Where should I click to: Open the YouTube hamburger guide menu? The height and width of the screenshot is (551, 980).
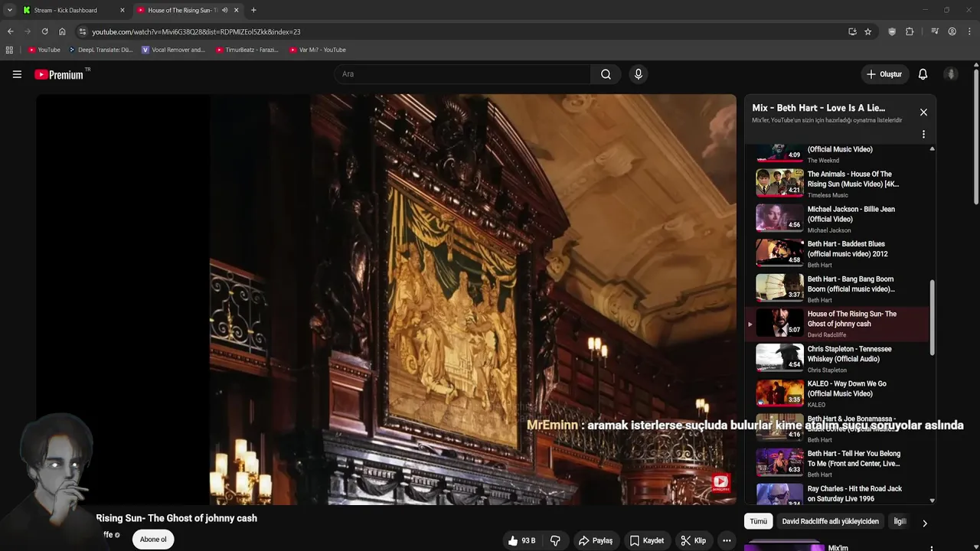coord(17,74)
